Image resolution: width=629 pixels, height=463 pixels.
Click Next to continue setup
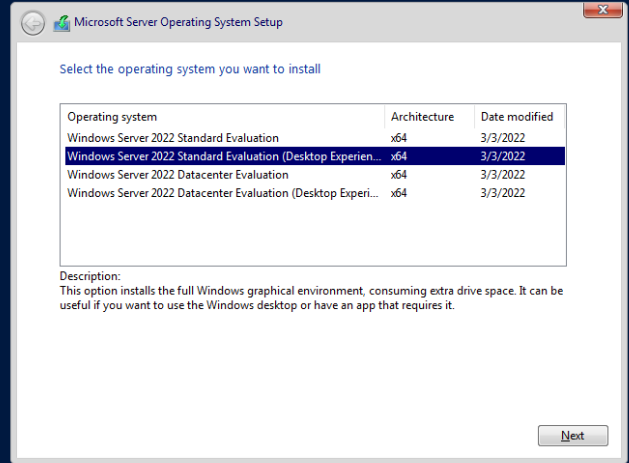(573, 435)
